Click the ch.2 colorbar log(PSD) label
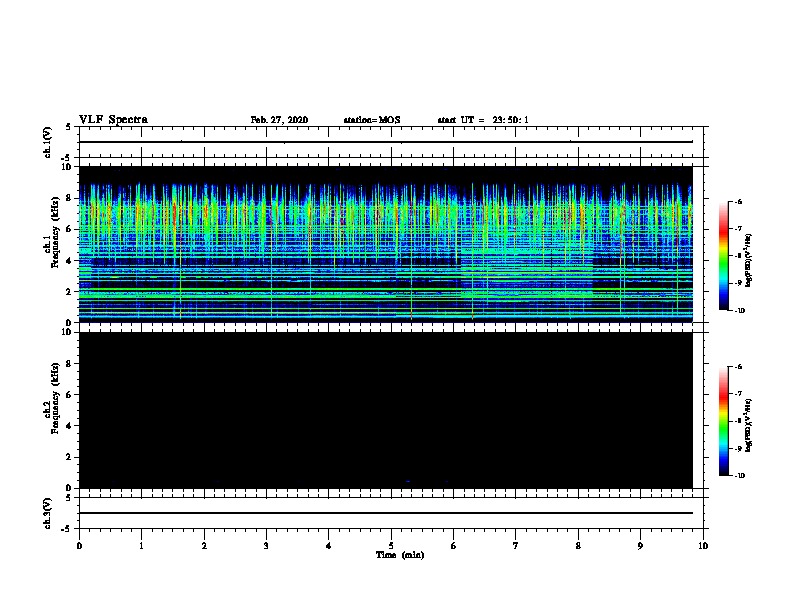 pyautogui.click(x=749, y=426)
